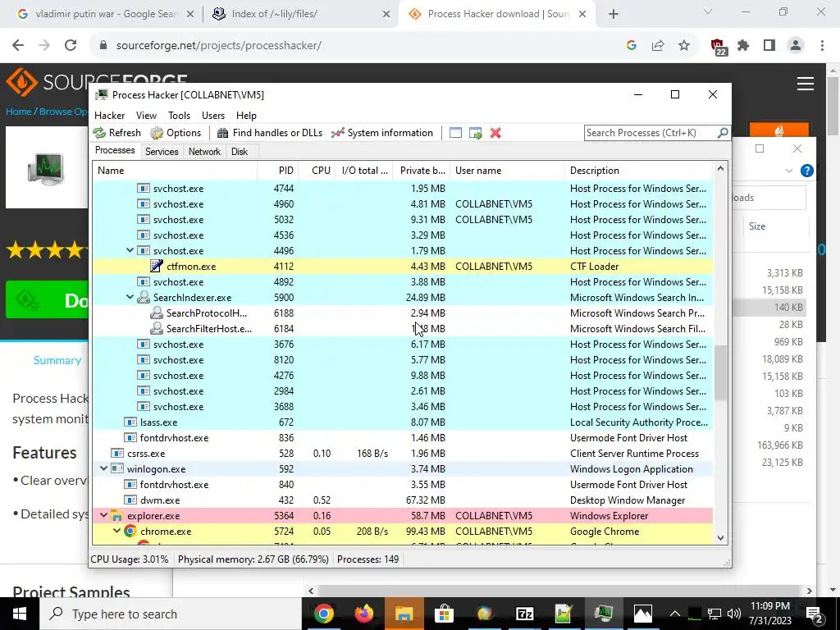840x630 pixels.
Task: Sort by the Private bytes column header
Action: pyautogui.click(x=421, y=171)
